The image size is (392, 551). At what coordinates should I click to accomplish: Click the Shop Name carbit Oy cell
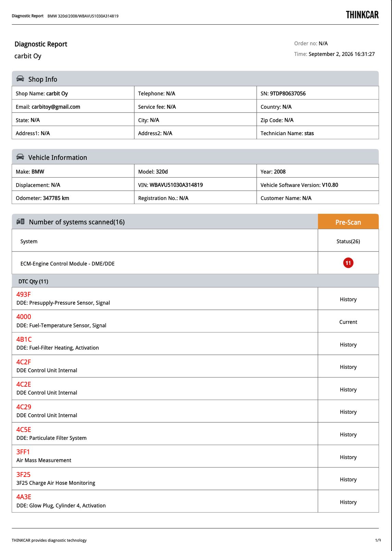[x=73, y=93]
